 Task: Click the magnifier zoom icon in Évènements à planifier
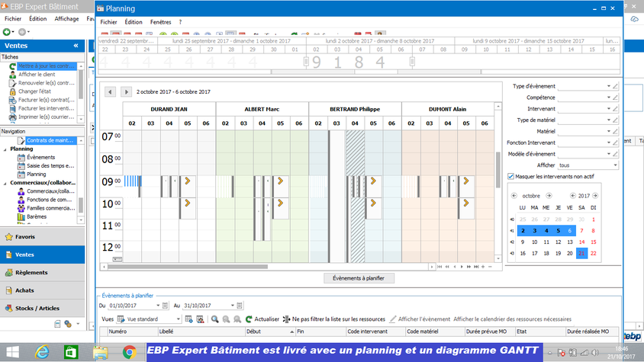[x=215, y=319]
